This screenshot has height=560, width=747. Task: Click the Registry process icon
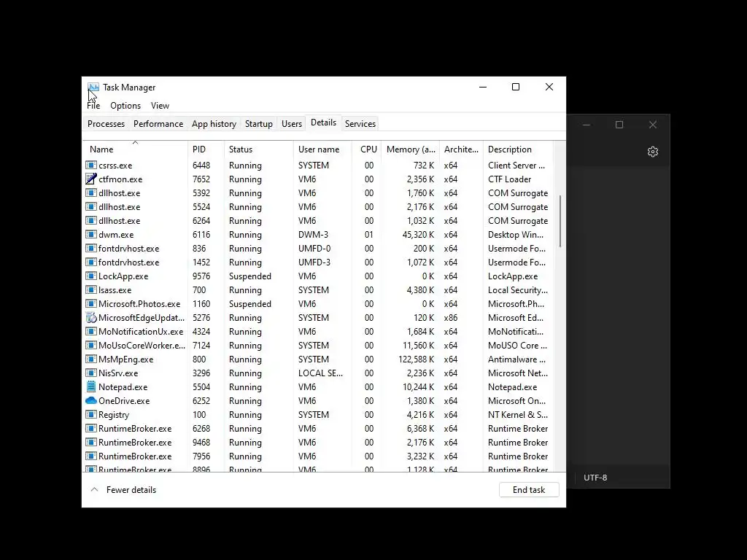pyautogui.click(x=91, y=414)
